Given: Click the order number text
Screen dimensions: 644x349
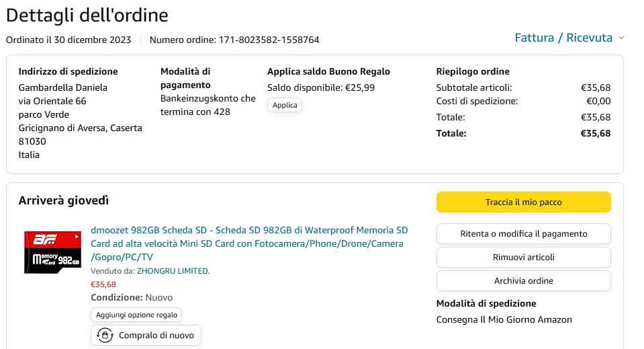Looking at the screenshot, I should pyautogui.click(x=234, y=40).
